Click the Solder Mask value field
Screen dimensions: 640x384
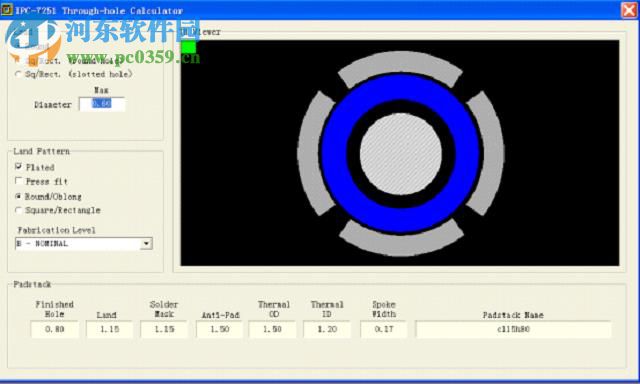164,329
